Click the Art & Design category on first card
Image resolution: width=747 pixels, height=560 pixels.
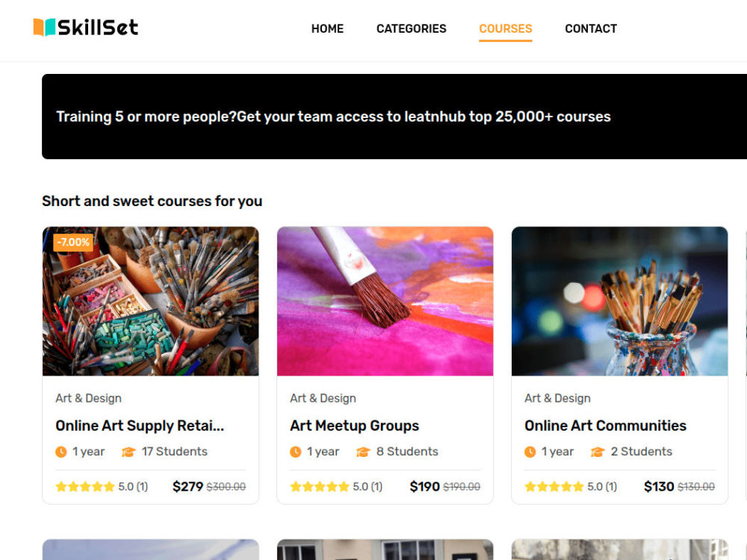click(x=89, y=398)
